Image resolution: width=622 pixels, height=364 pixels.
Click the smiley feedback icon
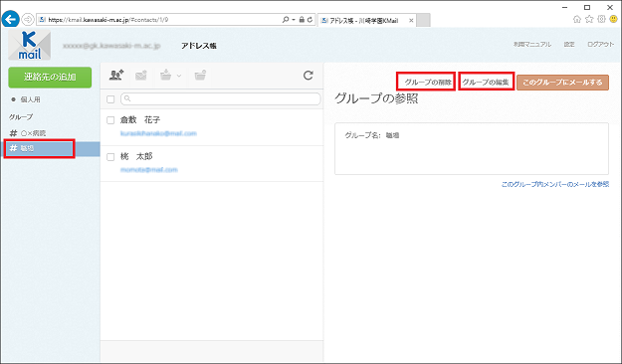(x=614, y=19)
